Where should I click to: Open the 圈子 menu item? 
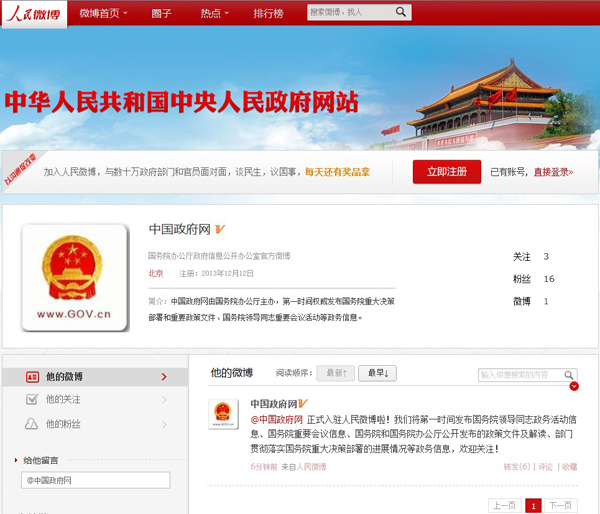tap(164, 13)
